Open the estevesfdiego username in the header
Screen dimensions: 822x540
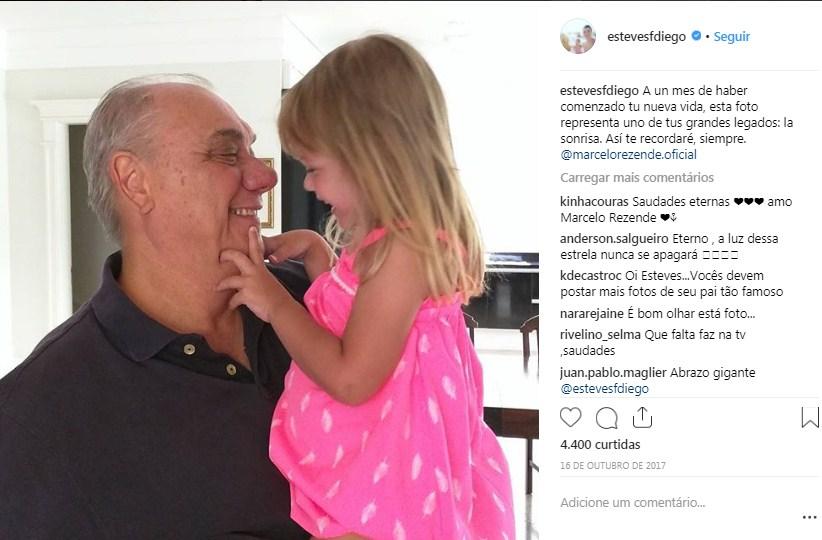[646, 36]
